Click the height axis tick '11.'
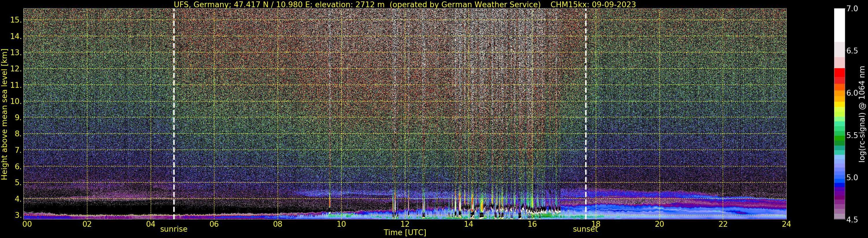The width and height of the screenshot is (868, 238). tap(16, 85)
